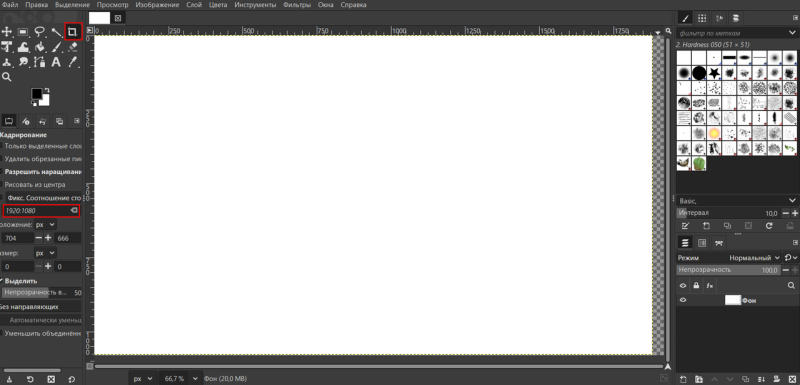Open the tool options tab configuration menu
The width and height of the screenshot is (800, 385).
(77, 121)
